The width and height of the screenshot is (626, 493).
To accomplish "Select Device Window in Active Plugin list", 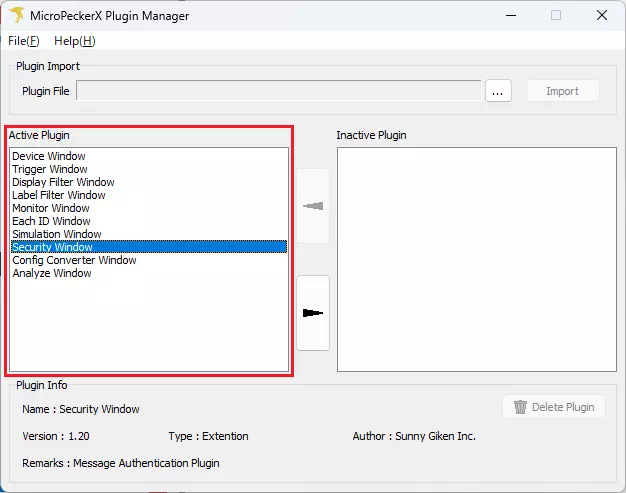I will [149, 156].
